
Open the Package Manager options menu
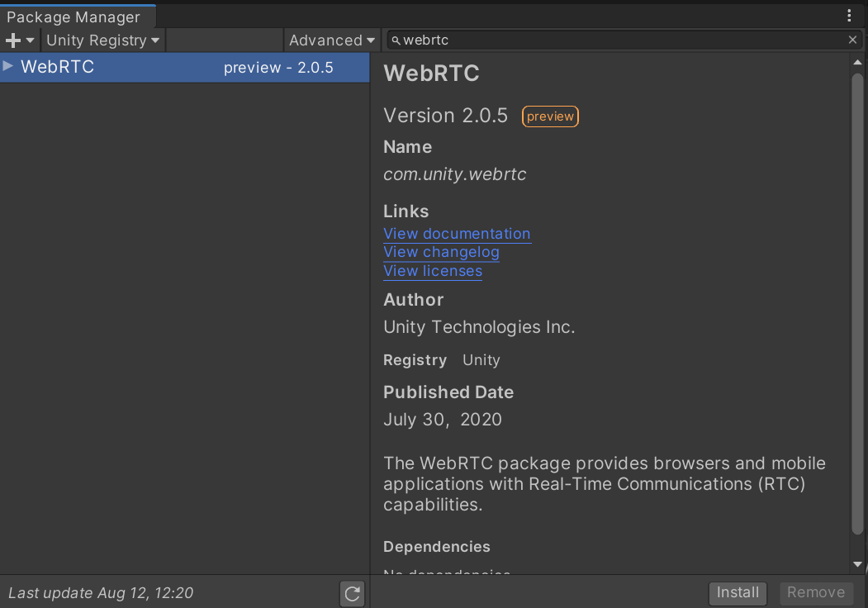point(850,16)
